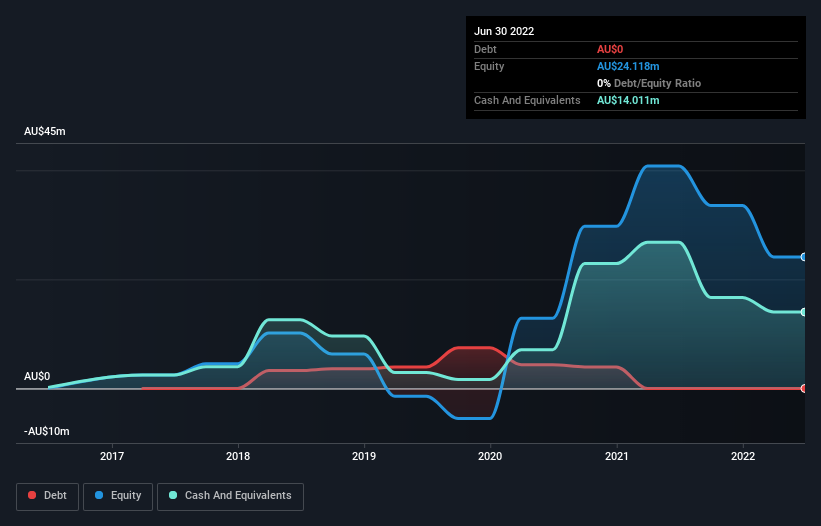Click the AU$45m y-axis label
The image size is (821, 526).
tap(45, 131)
